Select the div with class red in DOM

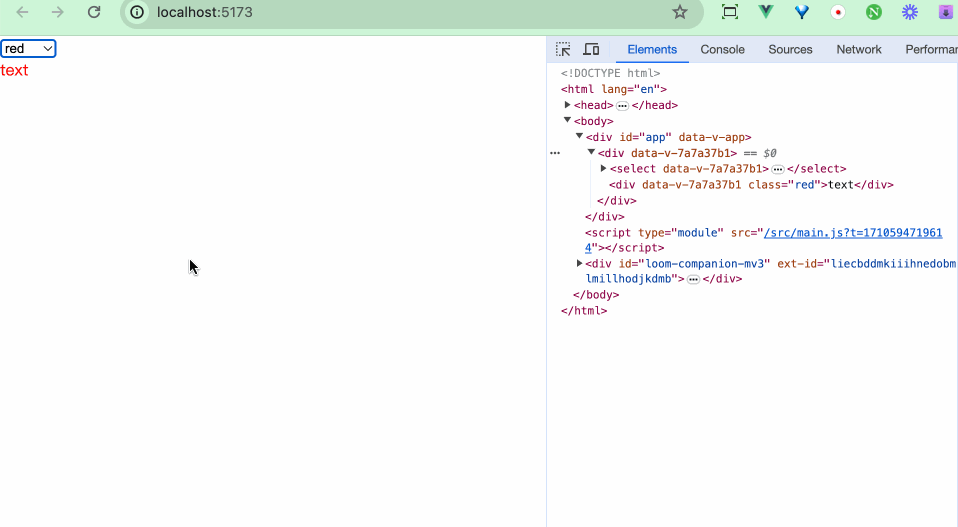click(x=750, y=185)
